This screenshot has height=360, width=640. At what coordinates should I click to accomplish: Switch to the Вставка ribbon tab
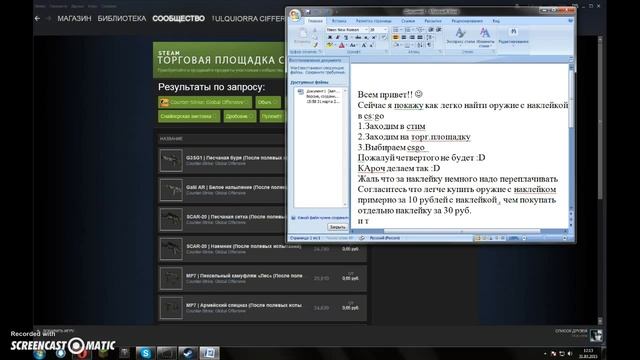click(x=339, y=20)
